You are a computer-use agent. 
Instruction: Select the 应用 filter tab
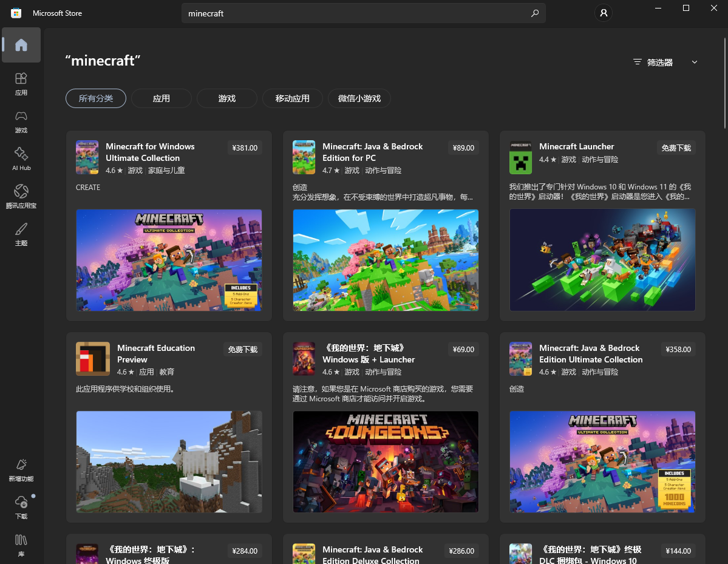pyautogui.click(x=161, y=98)
